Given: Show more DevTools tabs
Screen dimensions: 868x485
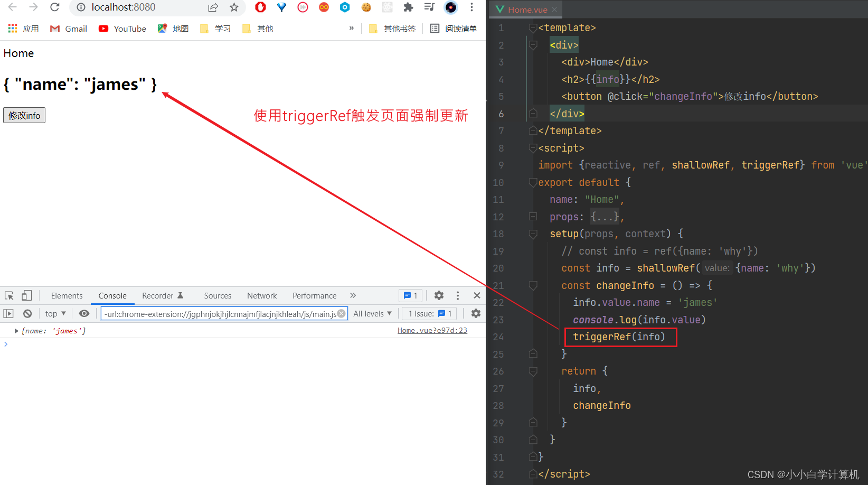Looking at the screenshot, I should pos(353,295).
